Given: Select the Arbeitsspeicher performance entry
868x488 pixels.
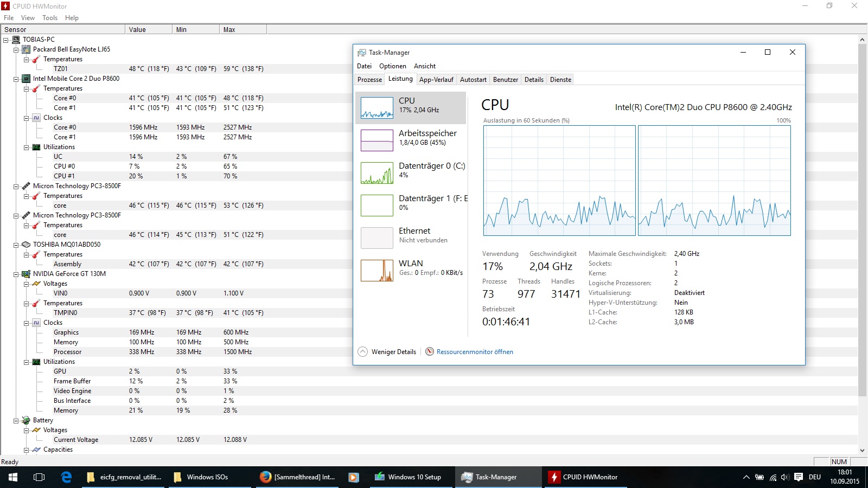Looking at the screenshot, I should click(x=411, y=140).
